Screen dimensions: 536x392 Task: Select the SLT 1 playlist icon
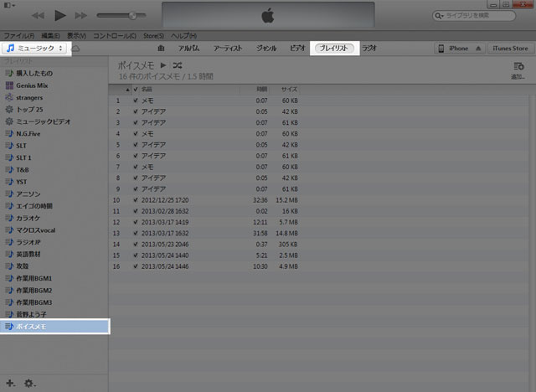point(9,157)
